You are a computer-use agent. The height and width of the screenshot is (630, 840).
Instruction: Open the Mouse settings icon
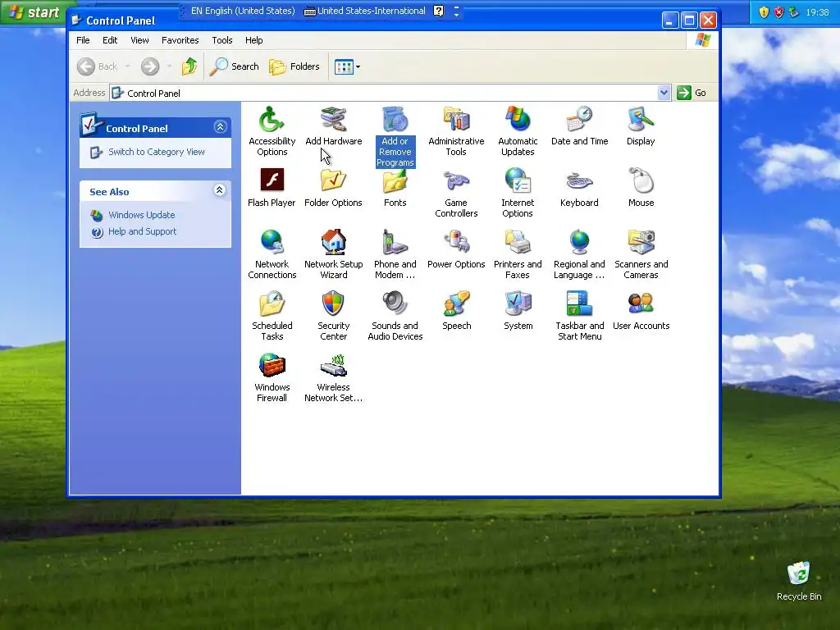(641, 188)
